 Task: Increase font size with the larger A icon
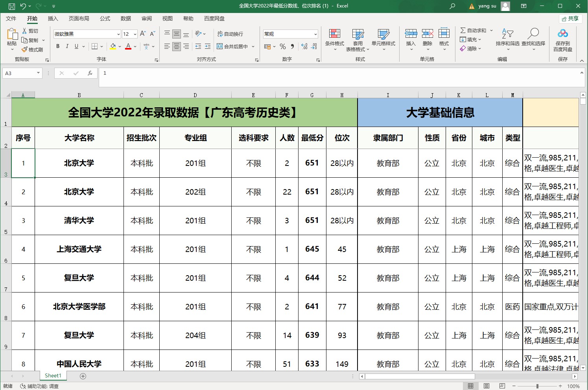(x=143, y=34)
